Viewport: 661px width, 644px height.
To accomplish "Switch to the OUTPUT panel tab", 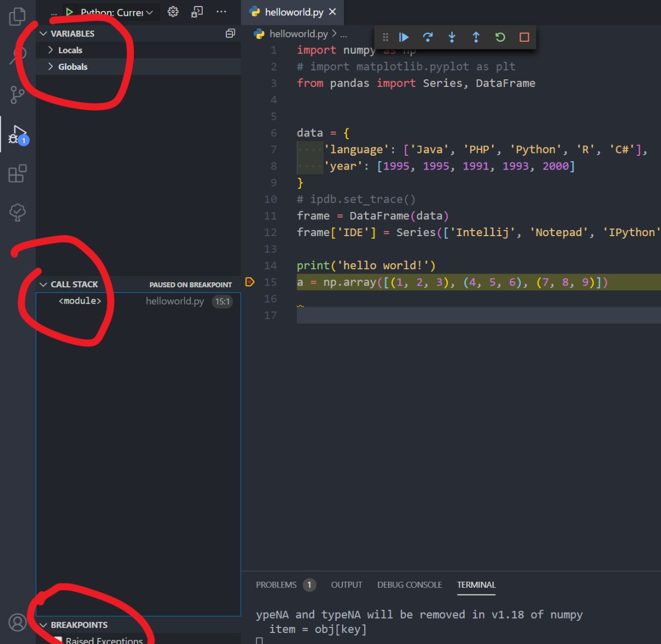I will (346, 585).
